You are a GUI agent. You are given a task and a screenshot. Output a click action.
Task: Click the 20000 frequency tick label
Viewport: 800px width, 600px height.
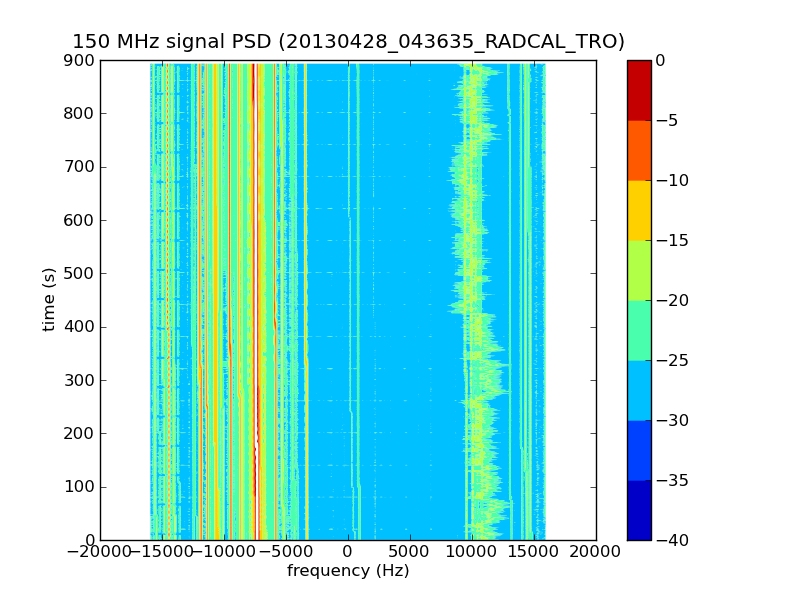(596, 552)
